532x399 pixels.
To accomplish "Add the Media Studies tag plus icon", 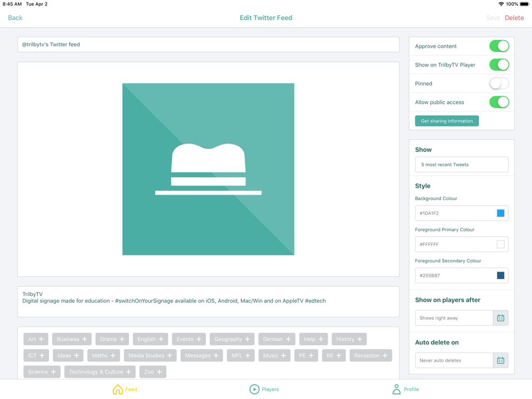I will tap(169, 355).
